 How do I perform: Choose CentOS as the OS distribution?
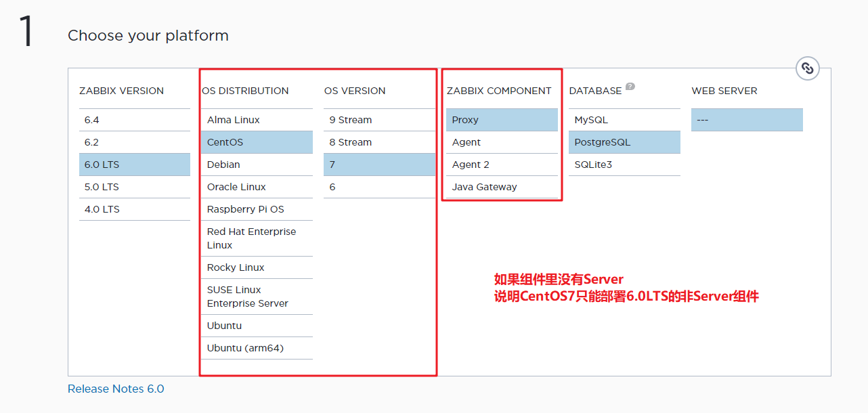(257, 142)
